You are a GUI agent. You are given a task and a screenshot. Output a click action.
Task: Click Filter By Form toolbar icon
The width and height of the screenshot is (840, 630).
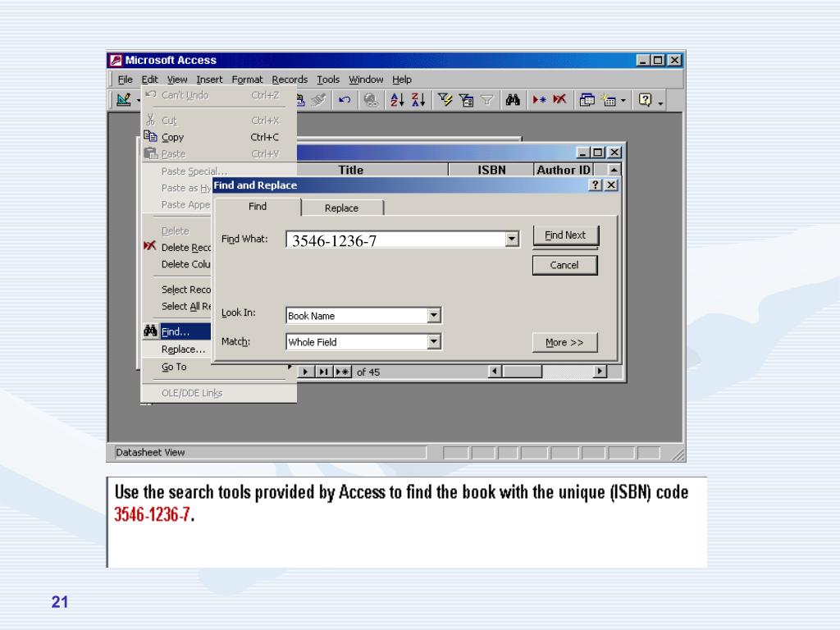[x=466, y=99]
